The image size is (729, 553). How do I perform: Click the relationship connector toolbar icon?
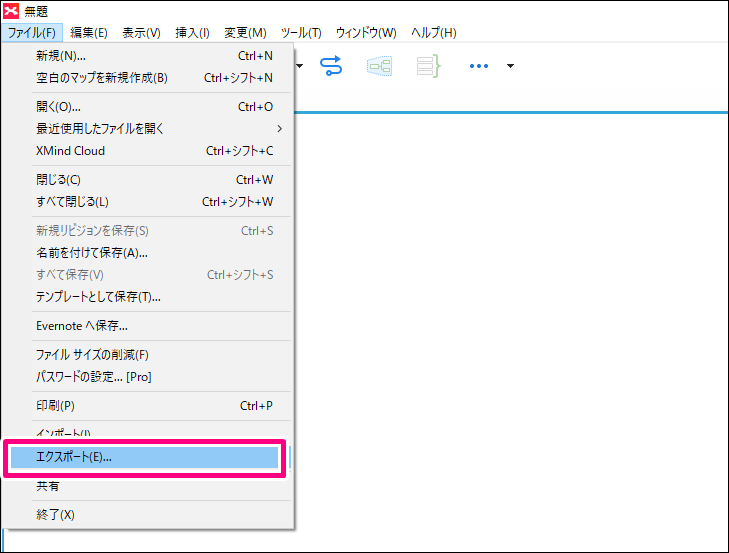coord(331,66)
